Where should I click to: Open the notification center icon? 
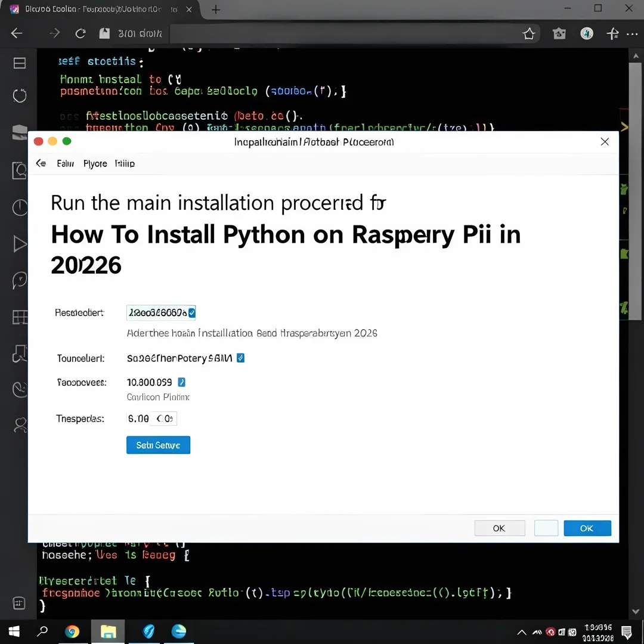click(x=627, y=632)
